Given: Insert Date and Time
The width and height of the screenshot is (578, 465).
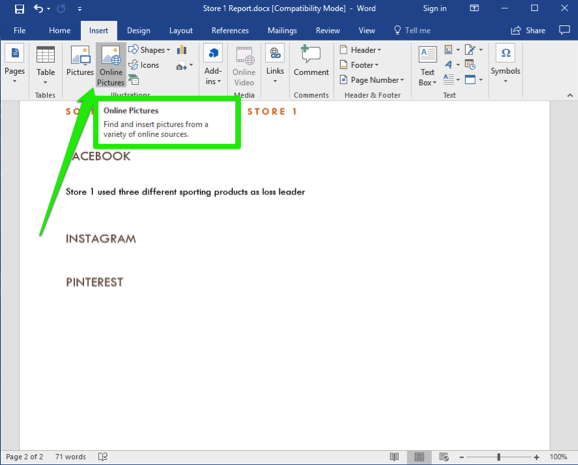Looking at the screenshot, I should (470, 65).
